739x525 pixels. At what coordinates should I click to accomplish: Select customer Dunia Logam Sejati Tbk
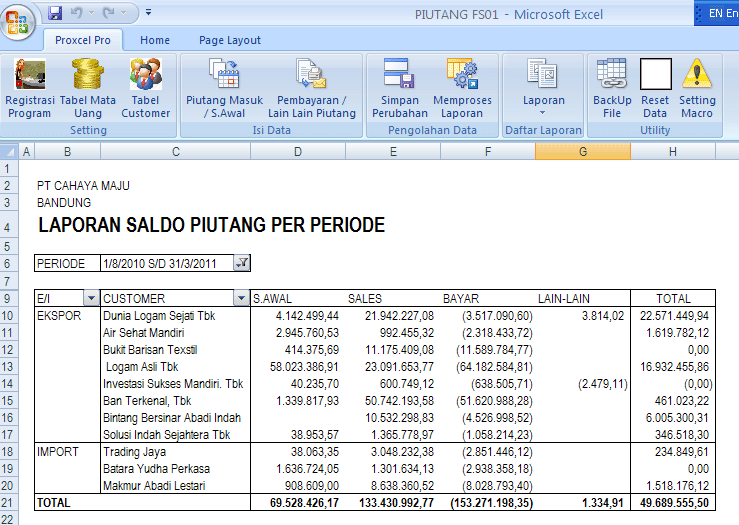click(x=159, y=315)
